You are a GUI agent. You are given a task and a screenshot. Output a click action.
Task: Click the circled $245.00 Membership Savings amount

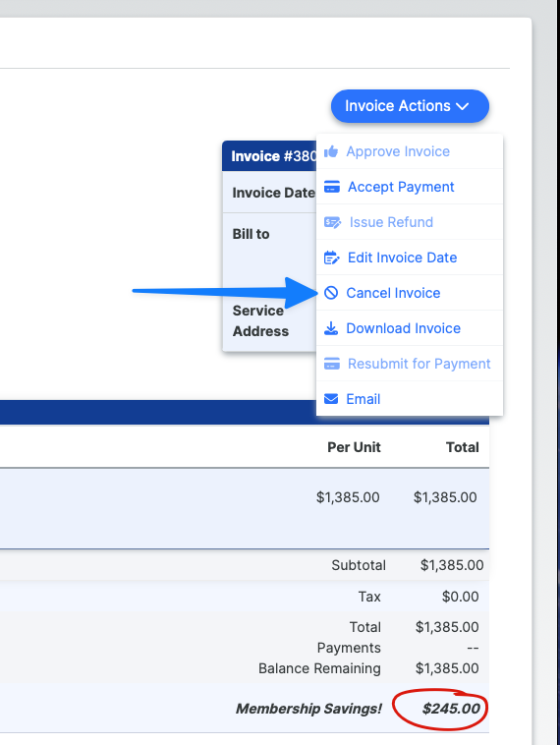(x=451, y=709)
